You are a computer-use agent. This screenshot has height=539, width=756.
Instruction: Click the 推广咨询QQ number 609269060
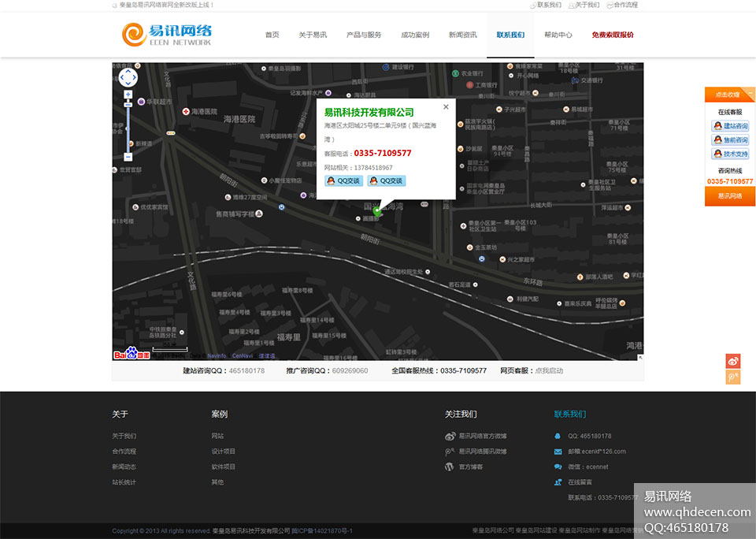coord(350,370)
